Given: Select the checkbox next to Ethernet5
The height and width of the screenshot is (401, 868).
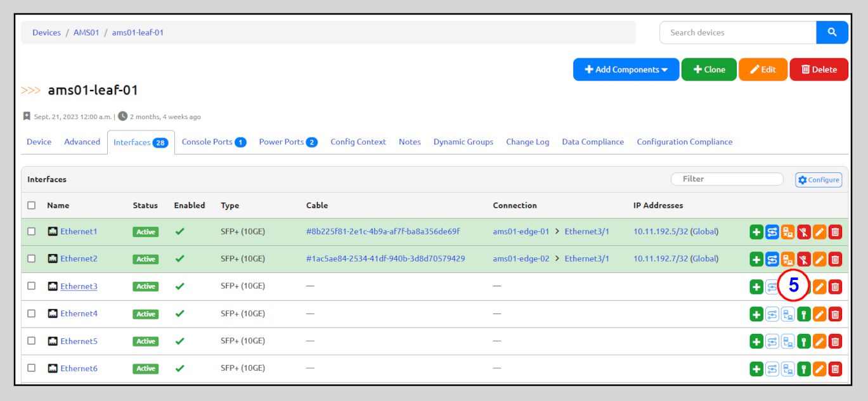Looking at the screenshot, I should (x=31, y=341).
